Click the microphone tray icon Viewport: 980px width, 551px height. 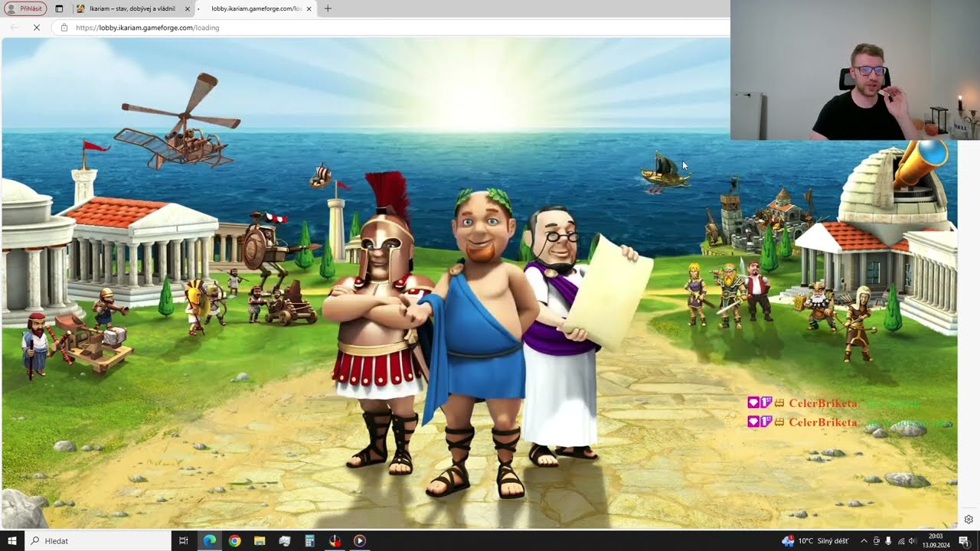point(888,541)
